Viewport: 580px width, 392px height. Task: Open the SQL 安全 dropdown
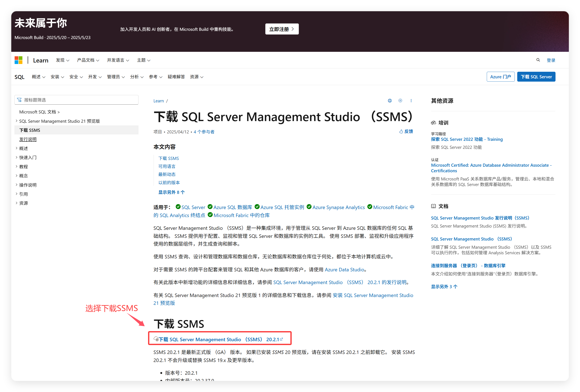pyautogui.click(x=76, y=77)
